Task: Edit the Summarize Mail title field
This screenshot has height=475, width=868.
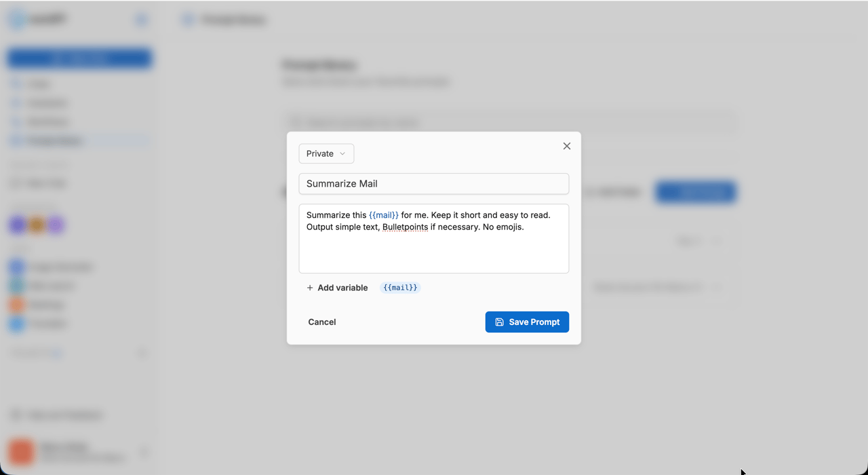Action: point(434,184)
